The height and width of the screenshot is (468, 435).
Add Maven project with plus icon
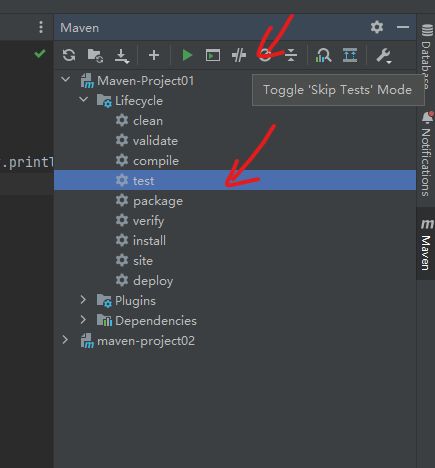point(154,55)
